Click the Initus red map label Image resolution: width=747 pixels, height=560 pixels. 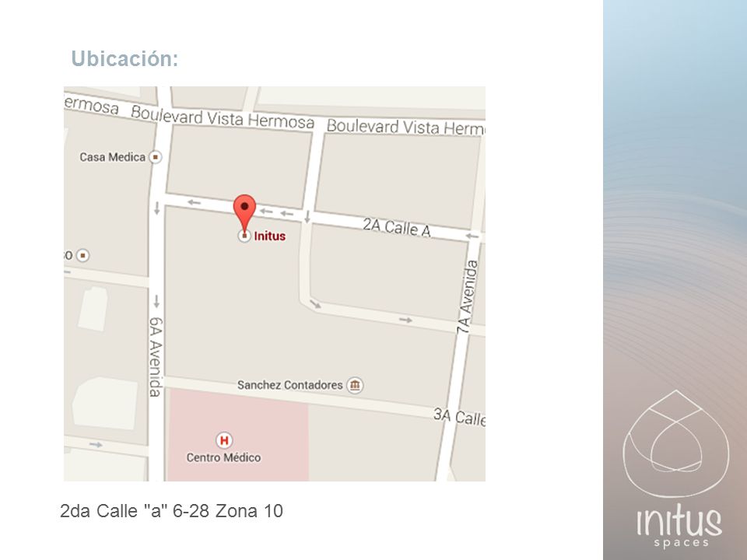270,236
